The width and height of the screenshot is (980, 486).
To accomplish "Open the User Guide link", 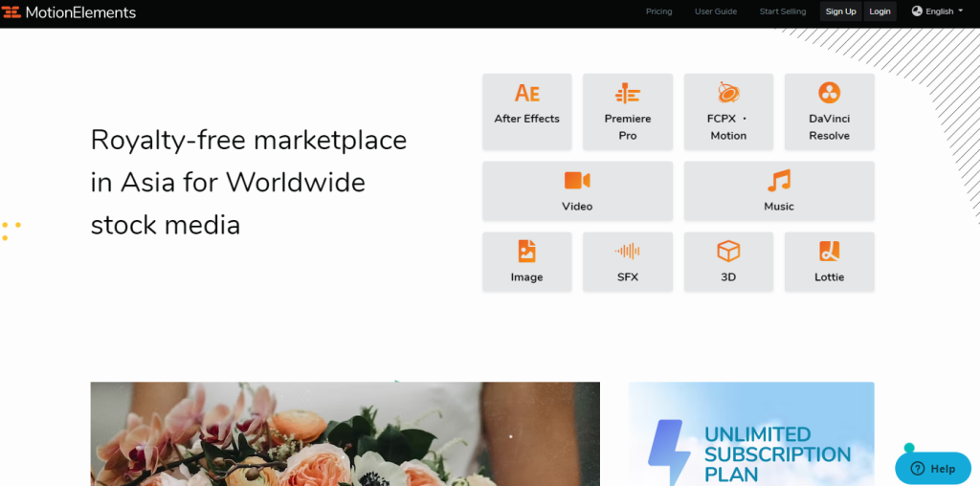I will tap(716, 11).
